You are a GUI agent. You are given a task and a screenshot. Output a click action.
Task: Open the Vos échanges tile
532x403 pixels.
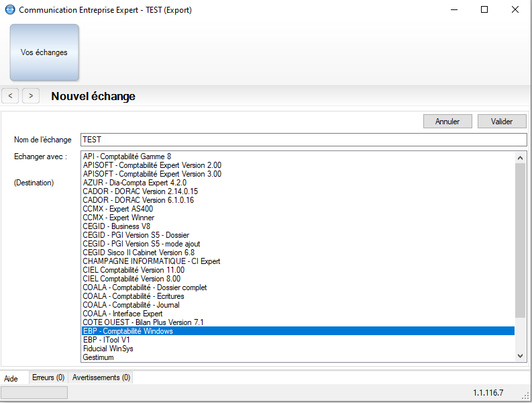(x=44, y=52)
